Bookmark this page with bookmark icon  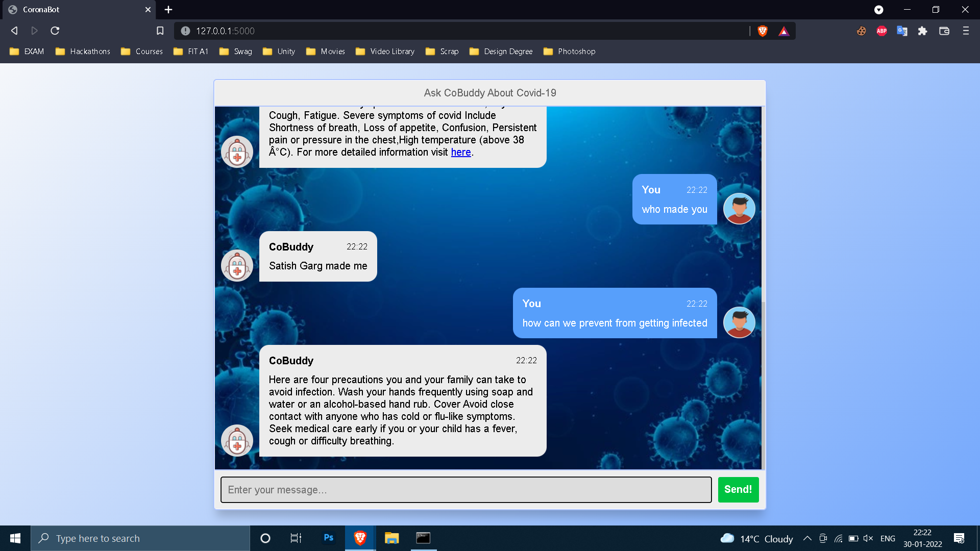pyautogui.click(x=160, y=31)
